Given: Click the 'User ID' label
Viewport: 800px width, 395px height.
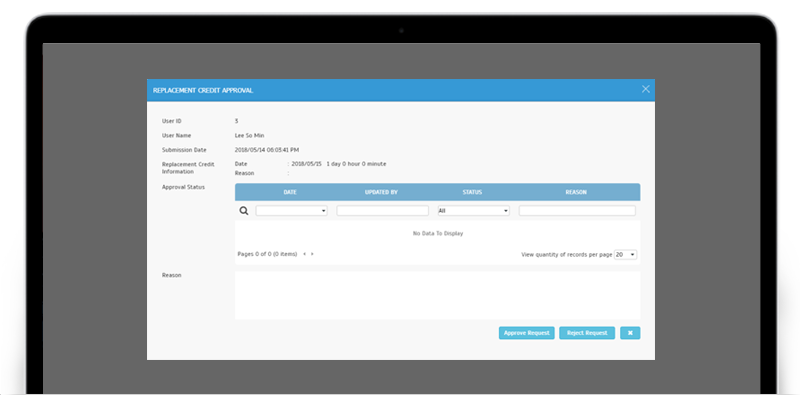Looking at the screenshot, I should 171,121.
